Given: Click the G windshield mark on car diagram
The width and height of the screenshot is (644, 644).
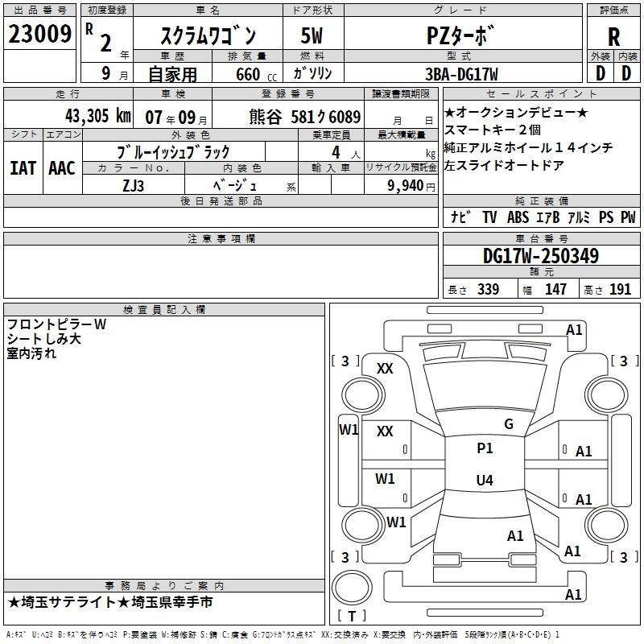Looking at the screenshot, I should [x=508, y=424].
